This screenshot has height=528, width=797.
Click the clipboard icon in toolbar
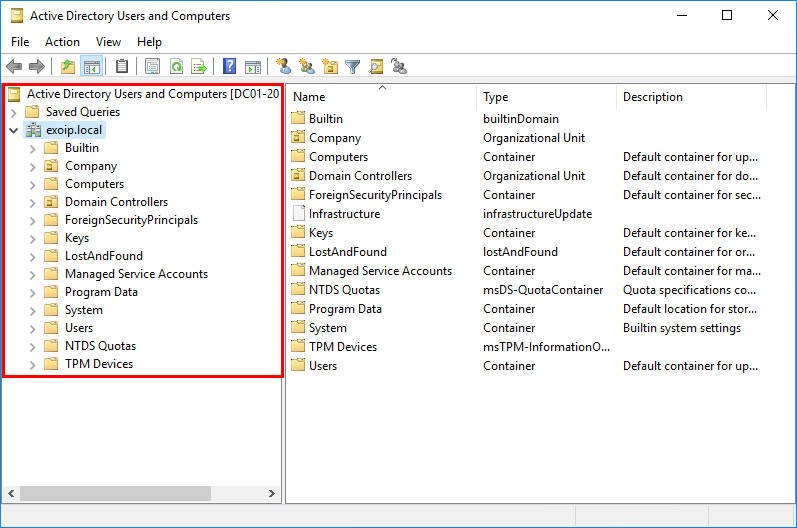122,67
